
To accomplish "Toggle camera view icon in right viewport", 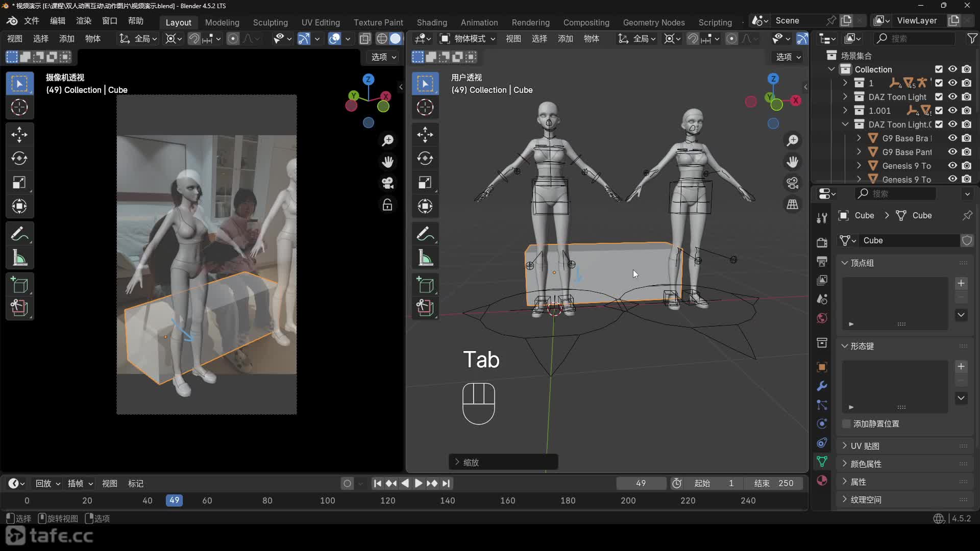I will 792,183.
